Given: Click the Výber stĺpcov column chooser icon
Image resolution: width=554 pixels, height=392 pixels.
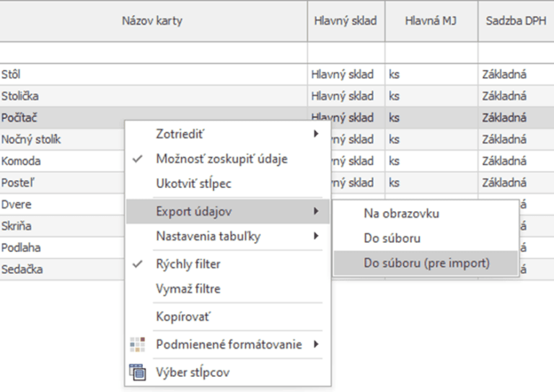Looking at the screenshot, I should (138, 372).
